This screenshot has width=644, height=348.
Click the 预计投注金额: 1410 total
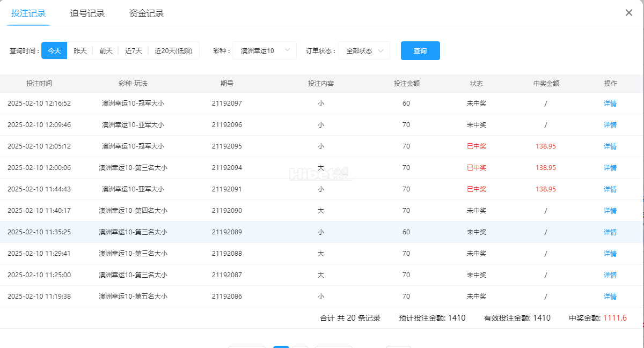(x=432, y=318)
